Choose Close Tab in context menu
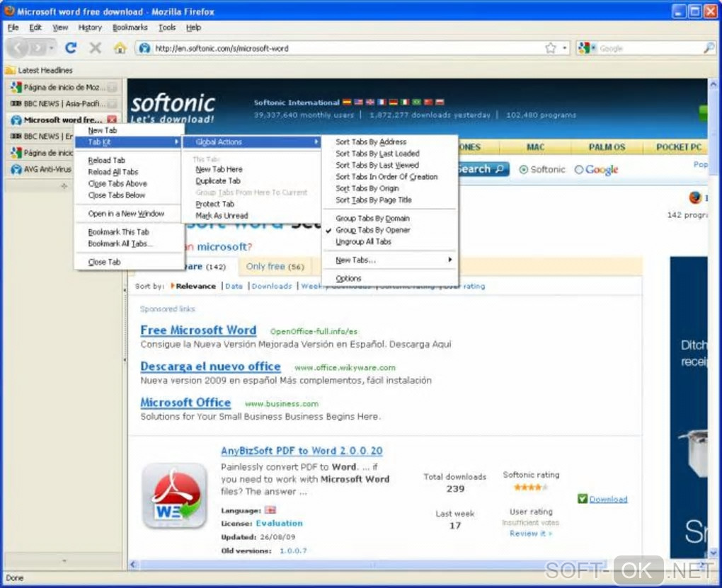This screenshot has width=722, height=588. [x=129, y=262]
